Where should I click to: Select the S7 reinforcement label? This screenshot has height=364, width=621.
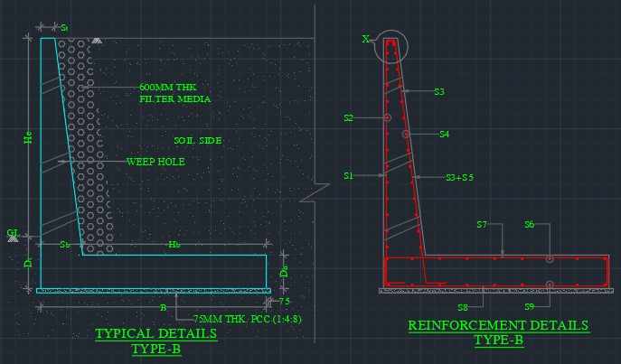(482, 224)
